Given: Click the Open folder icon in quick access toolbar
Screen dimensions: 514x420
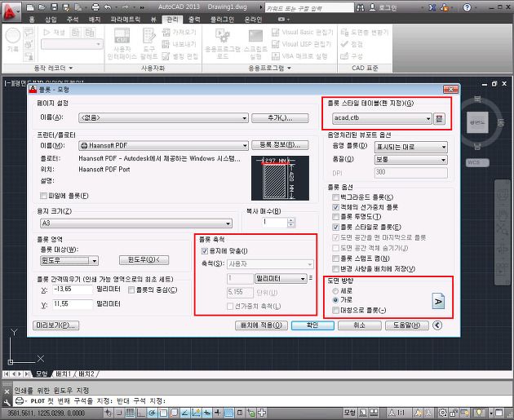Looking at the screenshot, I should (42, 7).
